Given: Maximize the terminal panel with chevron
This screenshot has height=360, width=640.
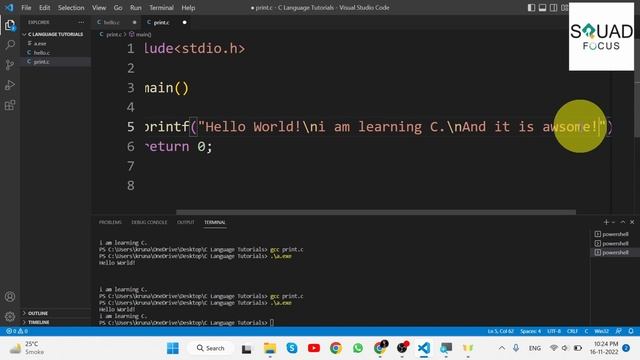Looking at the screenshot, I should coord(623,222).
